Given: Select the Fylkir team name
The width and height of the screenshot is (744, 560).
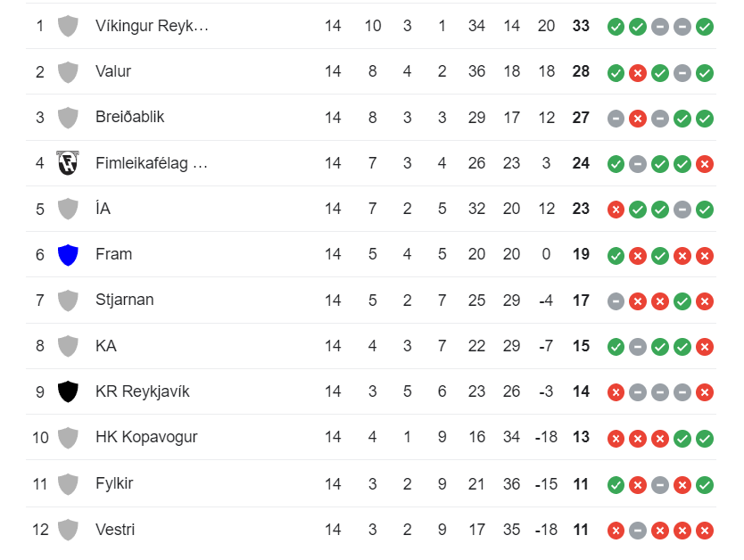Looking at the screenshot, I should pos(114,483).
